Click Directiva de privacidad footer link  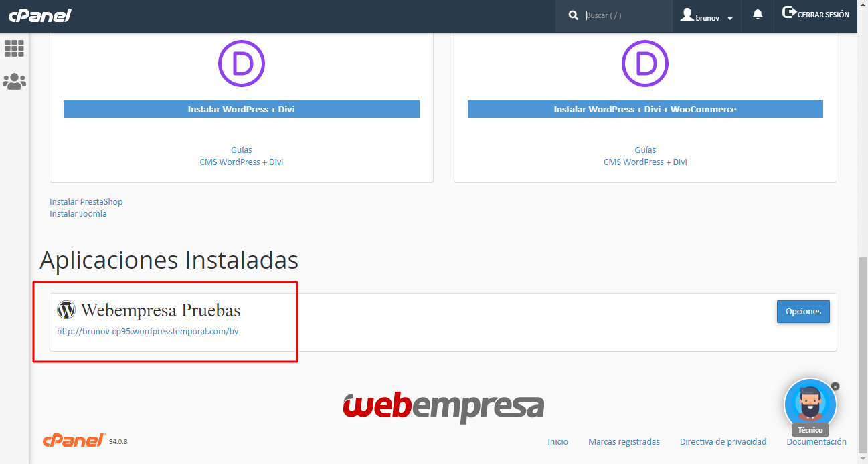pyautogui.click(x=723, y=442)
